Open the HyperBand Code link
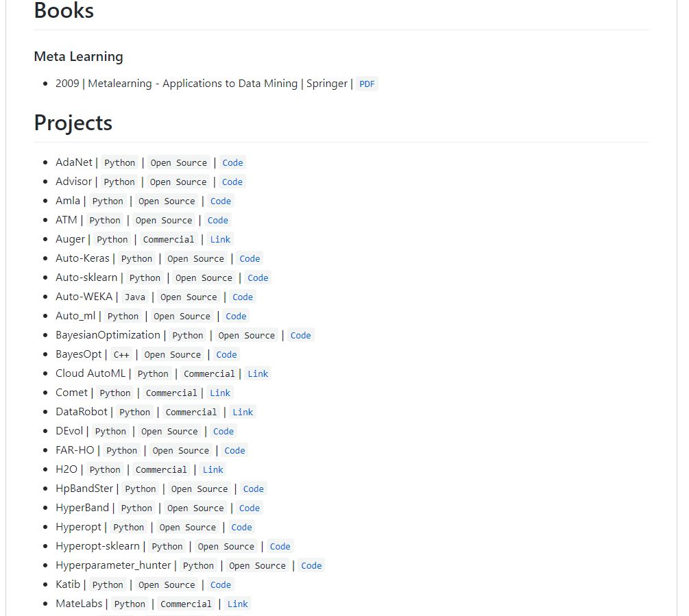This screenshot has width=689, height=616. click(249, 508)
